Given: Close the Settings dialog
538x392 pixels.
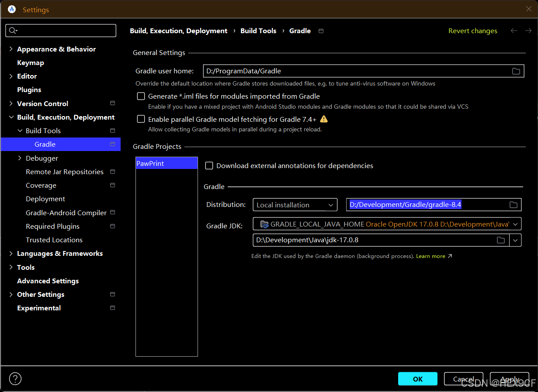Looking at the screenshot, I should pyautogui.click(x=529, y=9).
